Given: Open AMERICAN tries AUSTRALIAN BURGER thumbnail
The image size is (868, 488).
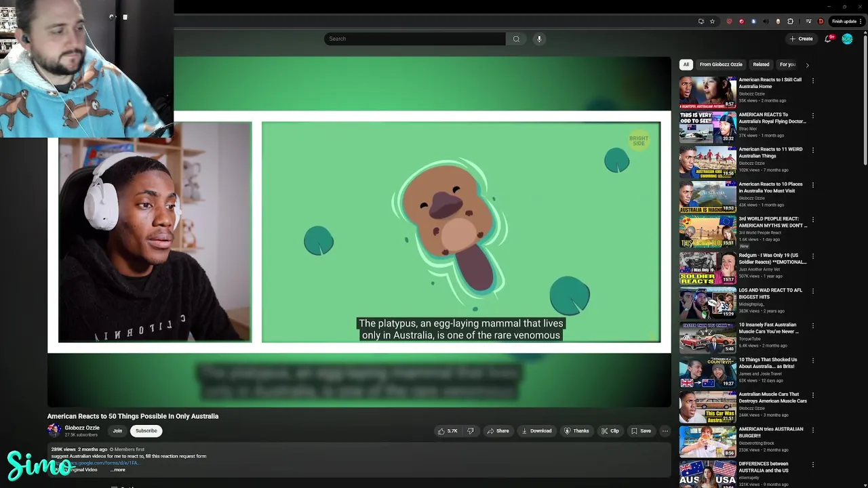Looking at the screenshot, I should [x=708, y=441].
